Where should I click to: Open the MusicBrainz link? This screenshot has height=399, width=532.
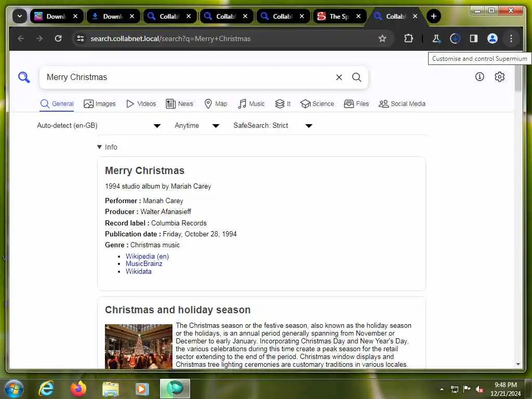coord(144,264)
